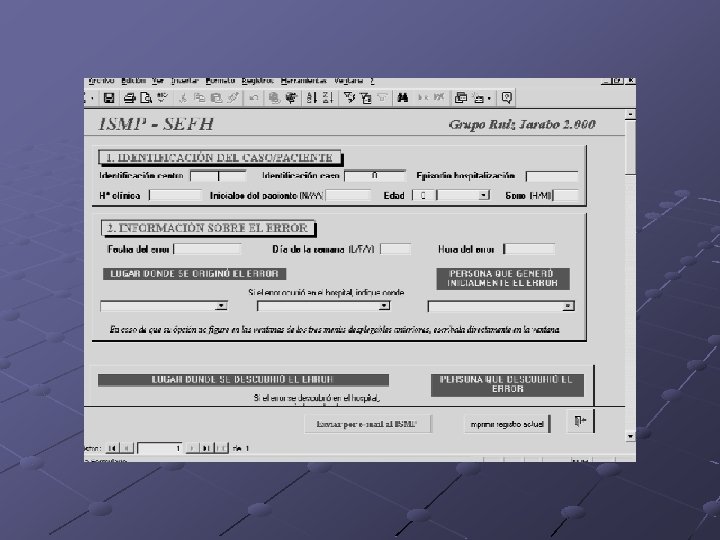Image resolution: width=720 pixels, height=540 pixels.
Task: Open the New Object toolbar dropdown arrow
Action: pos(489,98)
